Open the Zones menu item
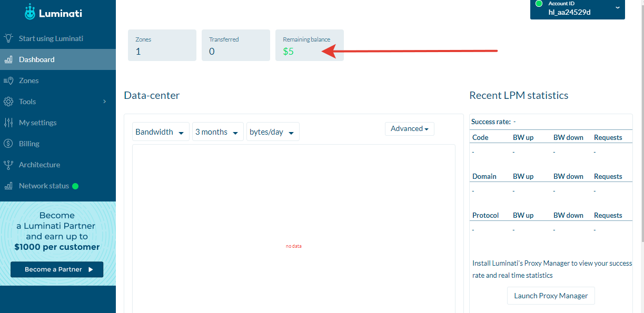 [x=58, y=80]
